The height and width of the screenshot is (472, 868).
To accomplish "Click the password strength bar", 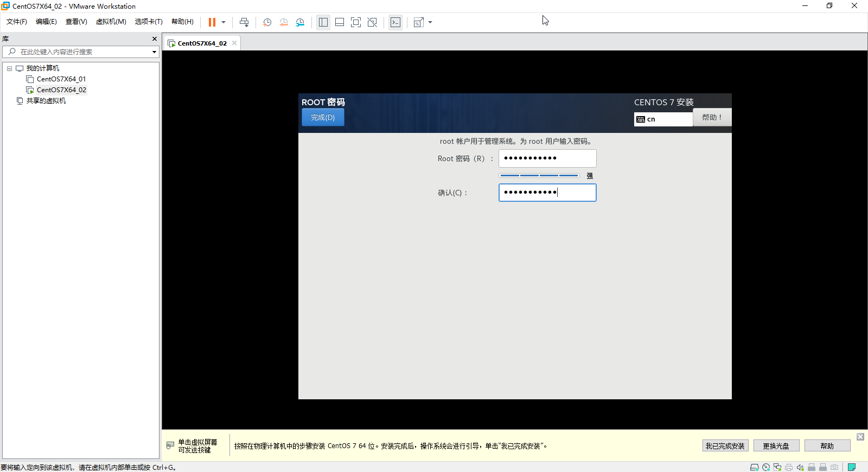I will coord(539,176).
